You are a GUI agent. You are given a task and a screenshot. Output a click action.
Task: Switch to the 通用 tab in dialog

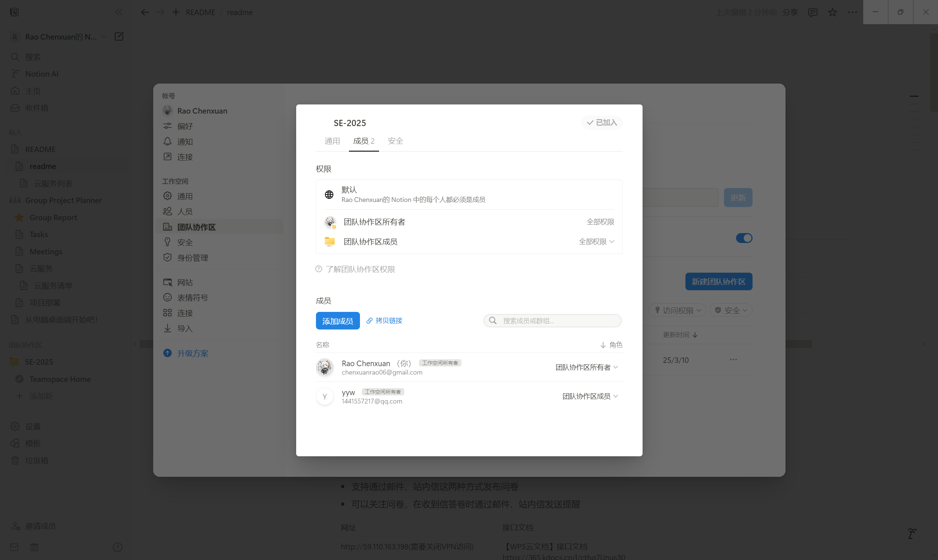pyautogui.click(x=332, y=141)
